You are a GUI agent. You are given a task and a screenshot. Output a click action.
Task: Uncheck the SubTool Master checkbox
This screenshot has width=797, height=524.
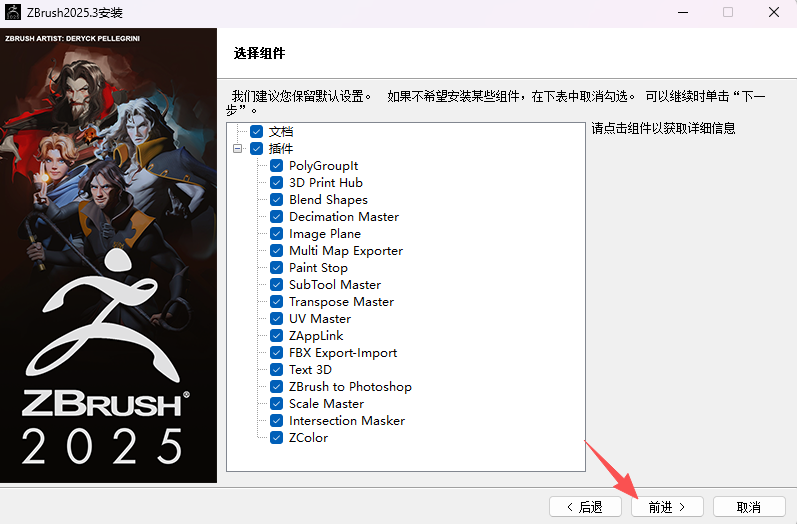point(277,285)
